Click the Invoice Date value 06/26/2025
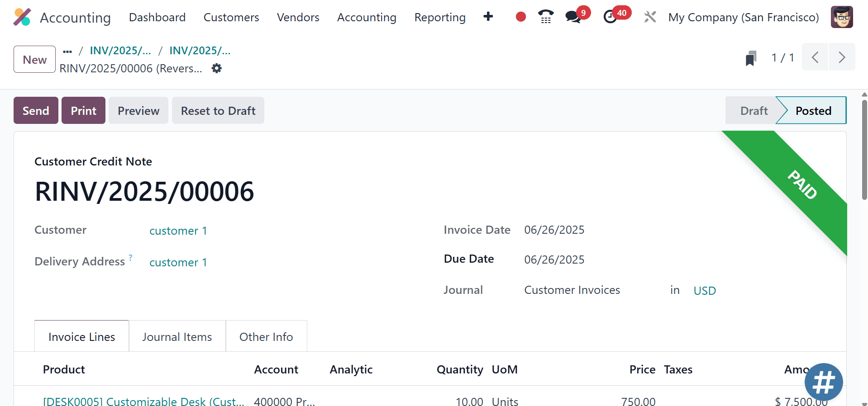The width and height of the screenshot is (868, 406). coord(554,230)
